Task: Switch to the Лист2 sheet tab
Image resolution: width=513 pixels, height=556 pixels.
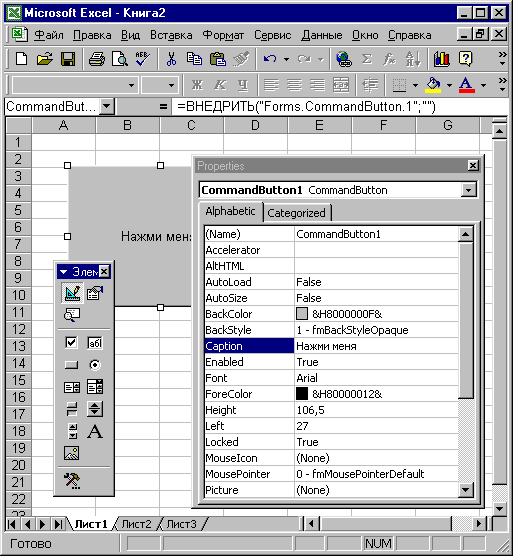Action: click(x=136, y=524)
